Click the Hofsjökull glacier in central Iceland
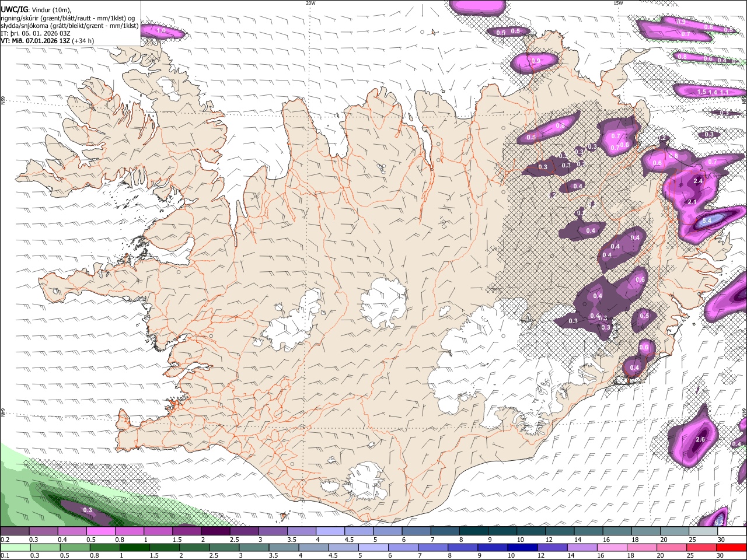Screen dimensions: 747x560 (384, 303)
